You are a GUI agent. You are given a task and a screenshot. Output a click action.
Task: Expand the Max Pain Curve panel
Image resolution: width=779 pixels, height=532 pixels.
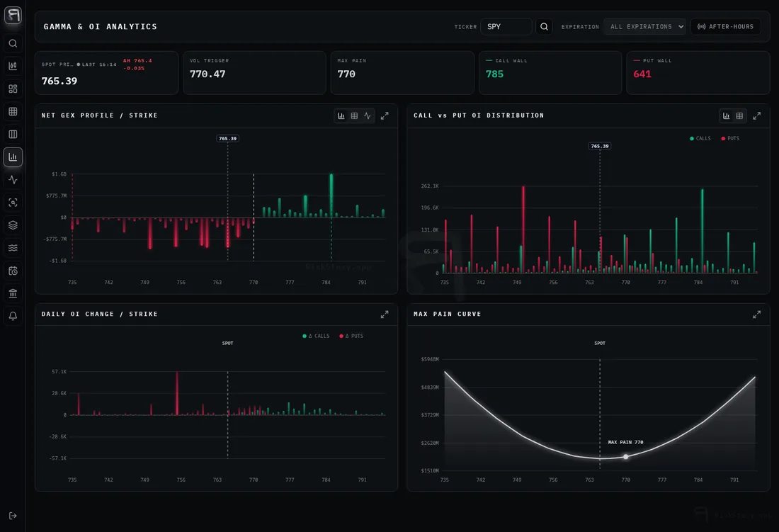(x=756, y=315)
